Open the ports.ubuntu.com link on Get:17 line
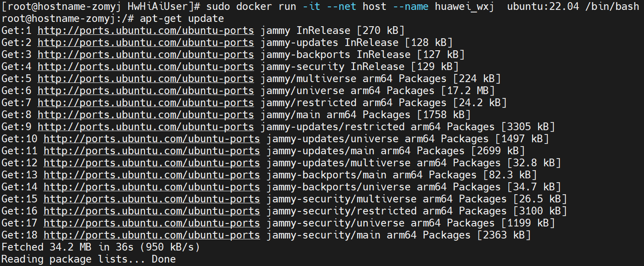Viewport: 644px width, 266px height. click(152, 223)
